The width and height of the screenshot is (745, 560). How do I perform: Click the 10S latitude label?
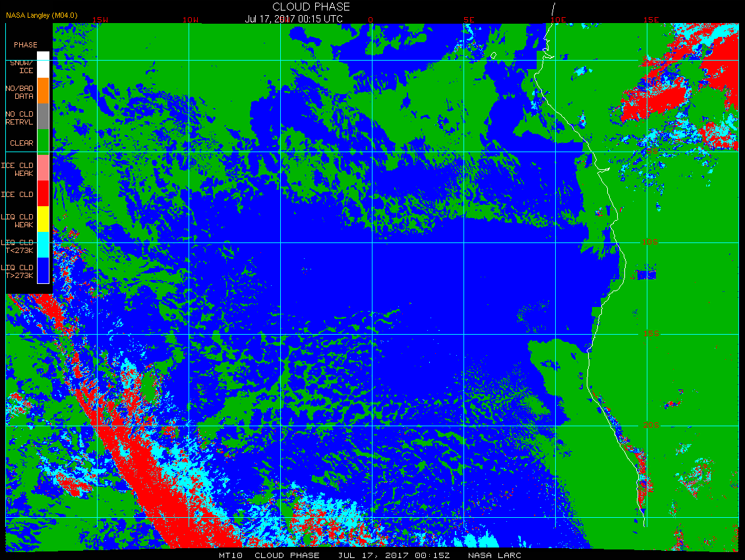(650, 242)
